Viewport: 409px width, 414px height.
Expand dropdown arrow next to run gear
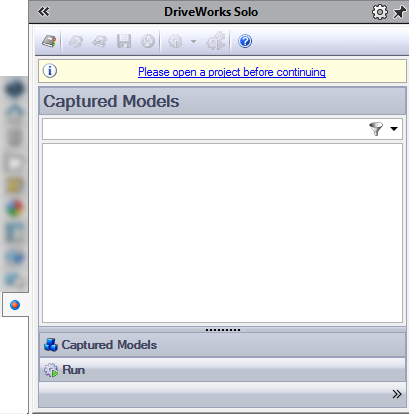coord(193,42)
